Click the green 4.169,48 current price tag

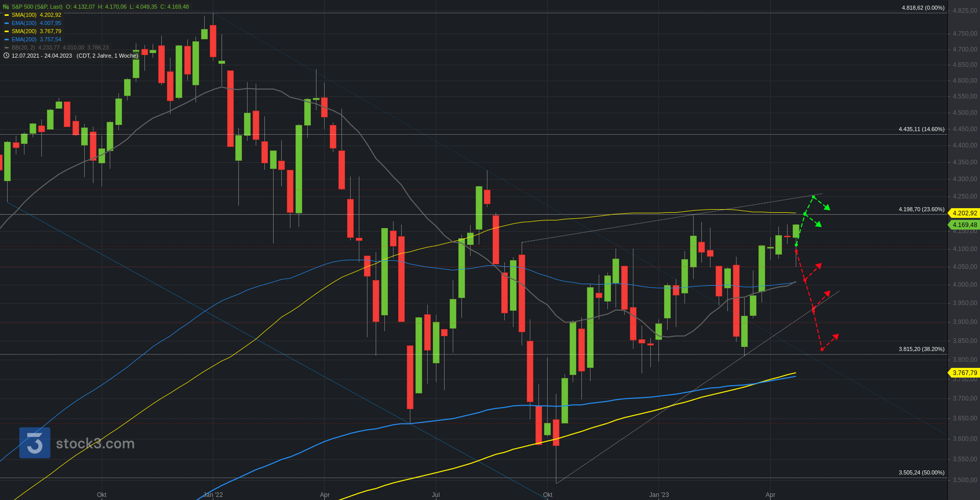(x=964, y=225)
